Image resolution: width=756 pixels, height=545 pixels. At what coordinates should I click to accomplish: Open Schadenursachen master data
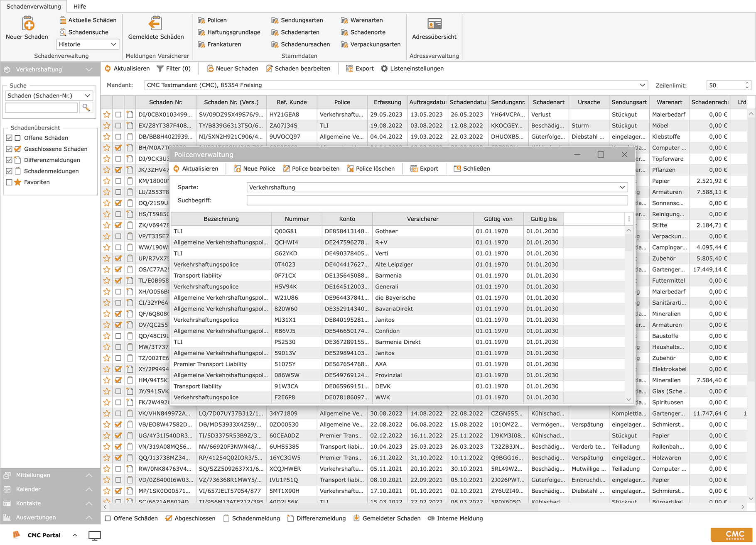[300, 44]
